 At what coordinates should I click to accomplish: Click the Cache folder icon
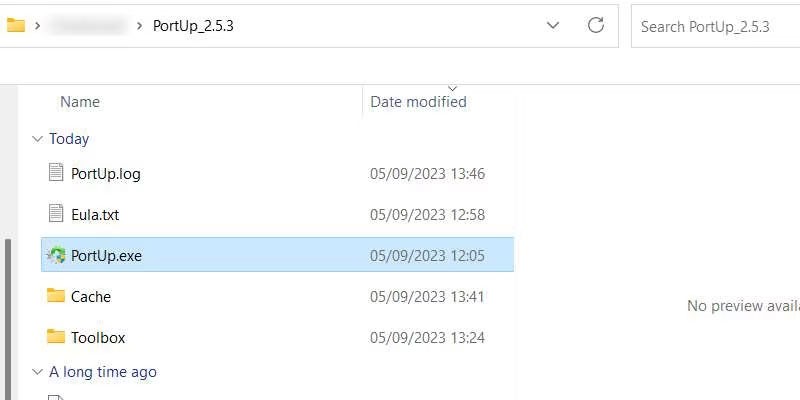pyautogui.click(x=56, y=296)
